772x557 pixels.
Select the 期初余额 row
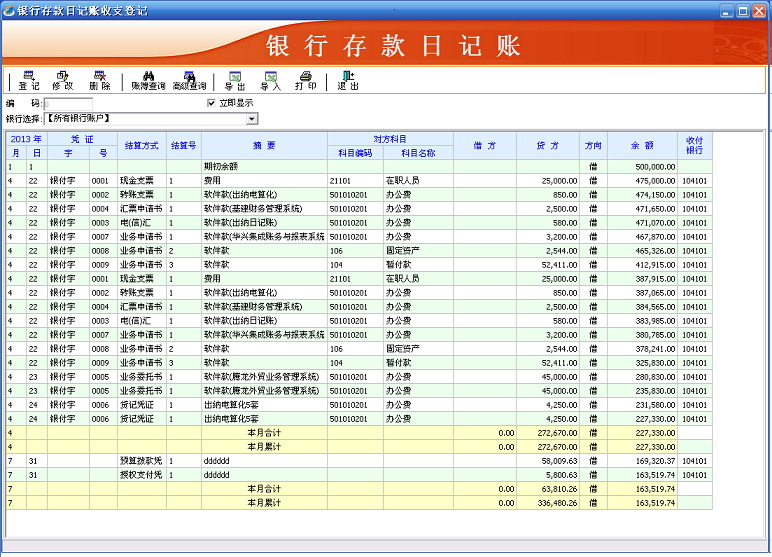tap(359, 166)
